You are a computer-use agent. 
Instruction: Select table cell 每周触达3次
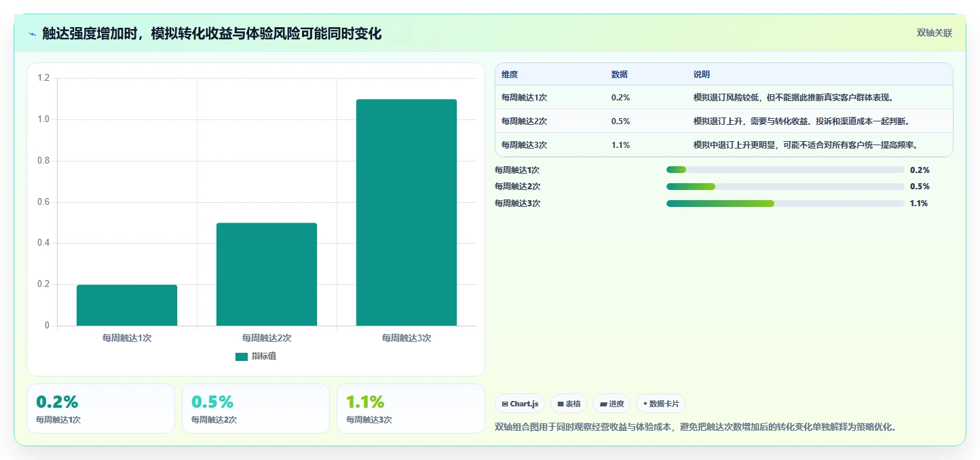click(x=524, y=145)
